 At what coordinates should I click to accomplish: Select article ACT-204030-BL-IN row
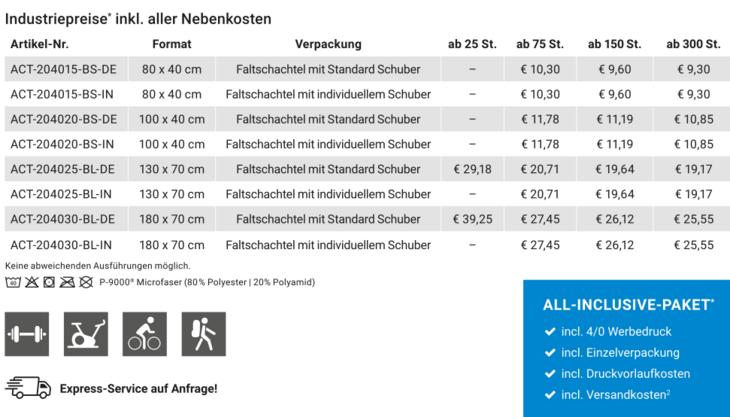pos(367,245)
